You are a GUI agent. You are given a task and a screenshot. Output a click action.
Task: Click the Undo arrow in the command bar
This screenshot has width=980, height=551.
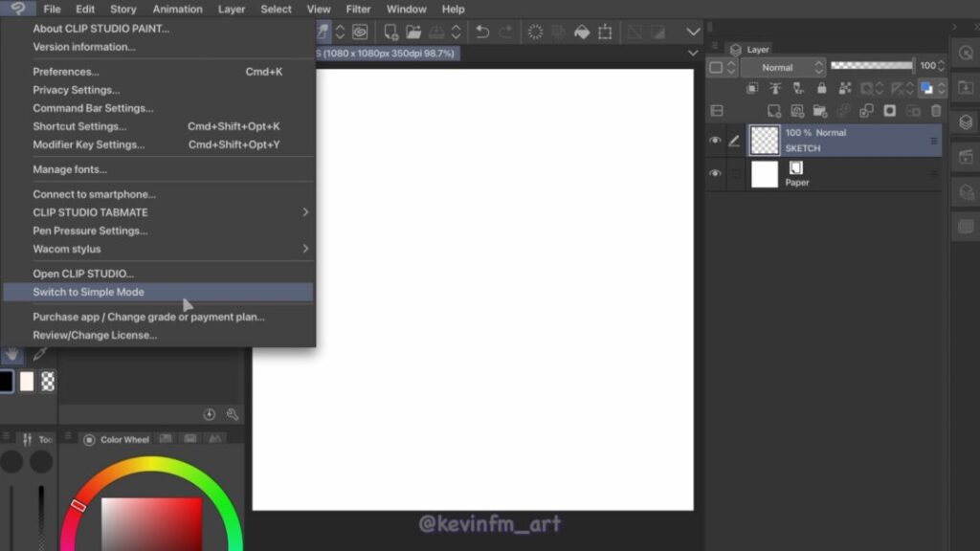click(482, 33)
